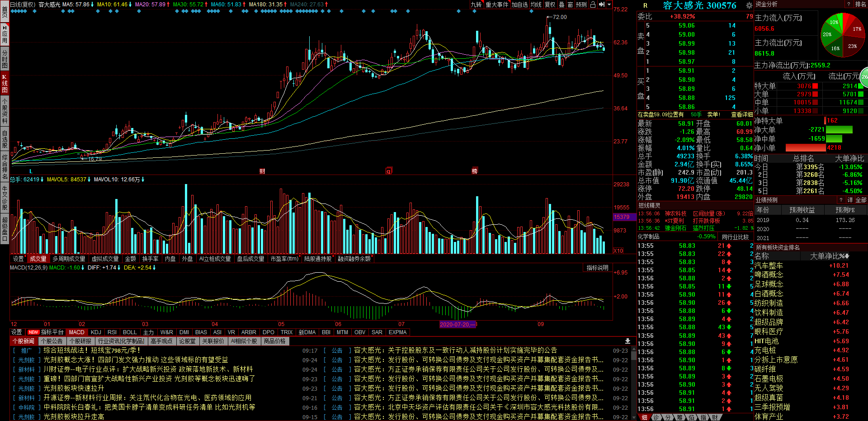This screenshot has width=868, height=421.
Task: Click 全部 in 业绩预测 header
Action: 861,200
